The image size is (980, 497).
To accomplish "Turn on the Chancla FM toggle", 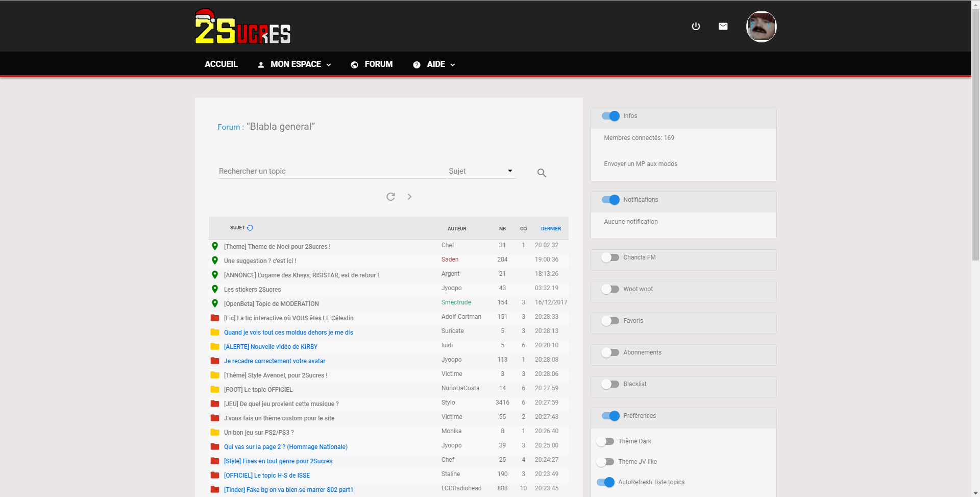I will 610,257.
